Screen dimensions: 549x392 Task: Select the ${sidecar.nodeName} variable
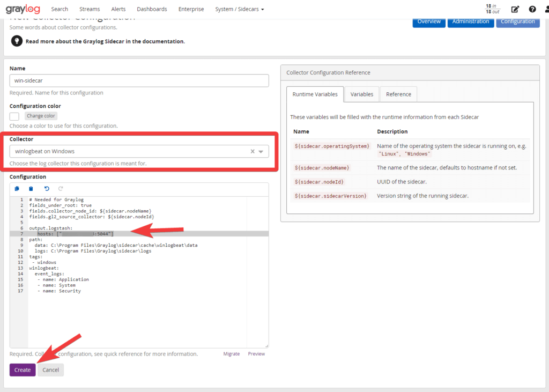pyautogui.click(x=322, y=168)
